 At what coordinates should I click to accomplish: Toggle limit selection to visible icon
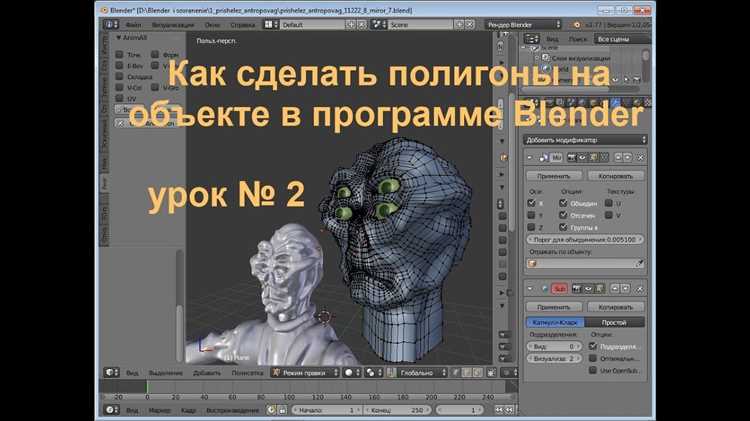tap(491, 372)
